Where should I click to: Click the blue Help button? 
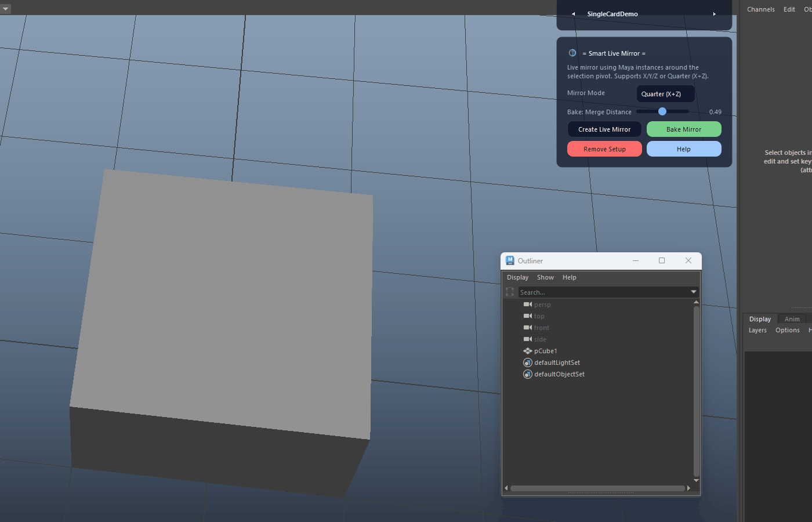click(684, 149)
